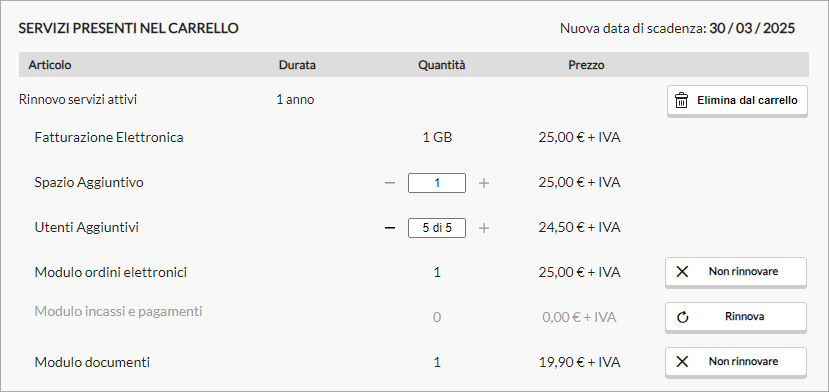Click the Prezzo column header
Image resolution: width=829 pixels, height=392 pixels.
point(586,65)
